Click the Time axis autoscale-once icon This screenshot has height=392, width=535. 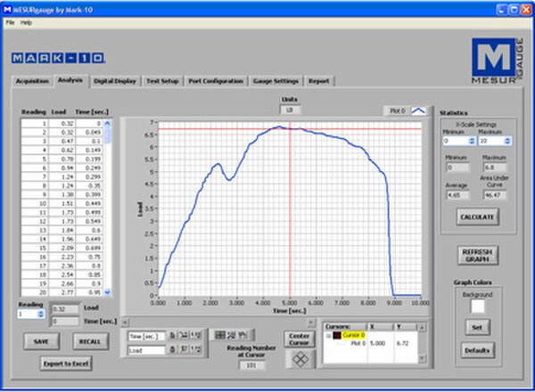point(184,336)
